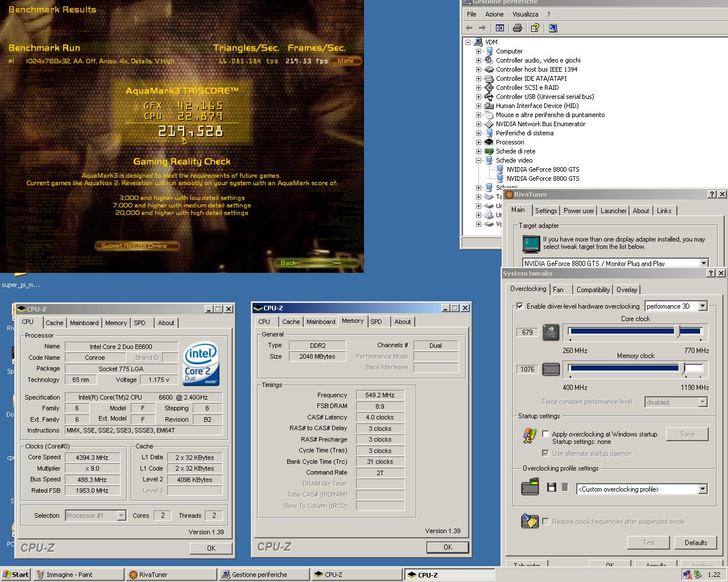The width and height of the screenshot is (728, 582).
Task: Open the SPD tab in CPU-Z Memory window
Action: point(377,322)
